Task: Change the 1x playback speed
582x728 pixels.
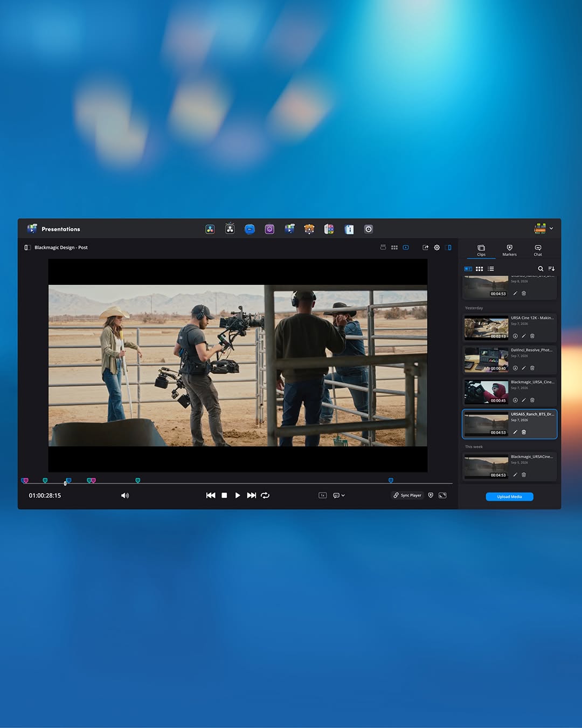Action: (323, 495)
